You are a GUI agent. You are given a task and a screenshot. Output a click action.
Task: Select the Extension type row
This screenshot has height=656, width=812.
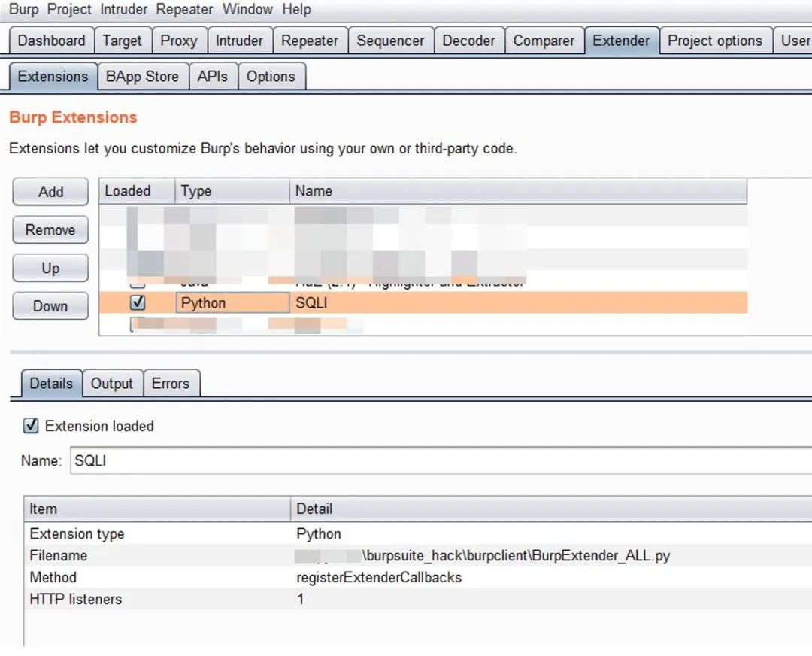pos(418,533)
